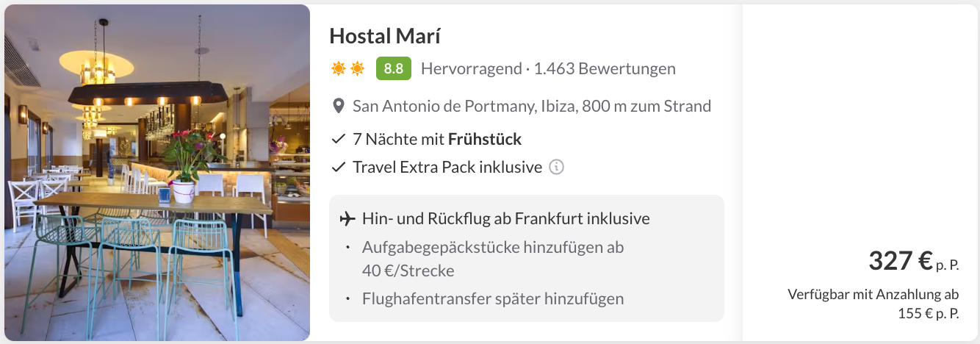Screen dimensions: 980x344
Task: Click the Travel Extra Pack inklusive label
Action: (447, 168)
